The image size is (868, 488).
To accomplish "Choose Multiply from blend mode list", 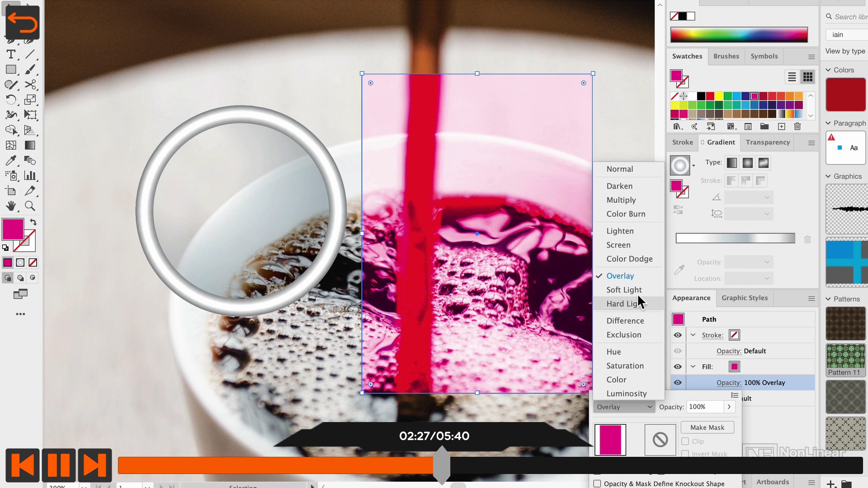I will 621,200.
